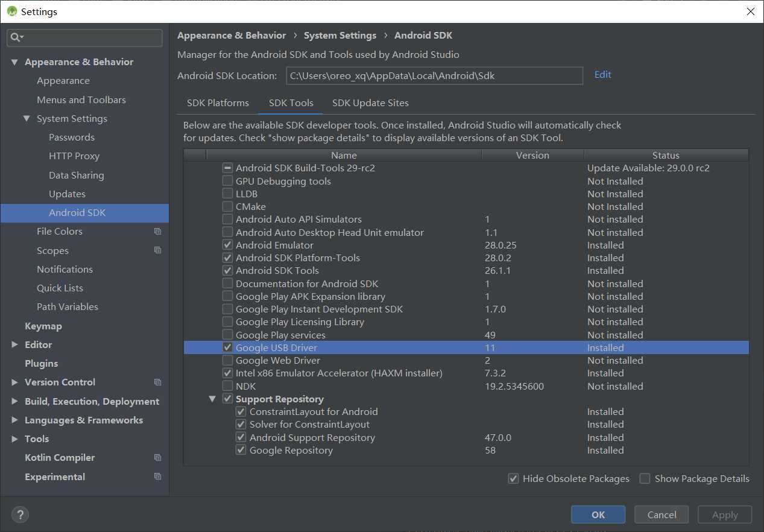Collapse the Appearance & Behavior tree node

14,62
